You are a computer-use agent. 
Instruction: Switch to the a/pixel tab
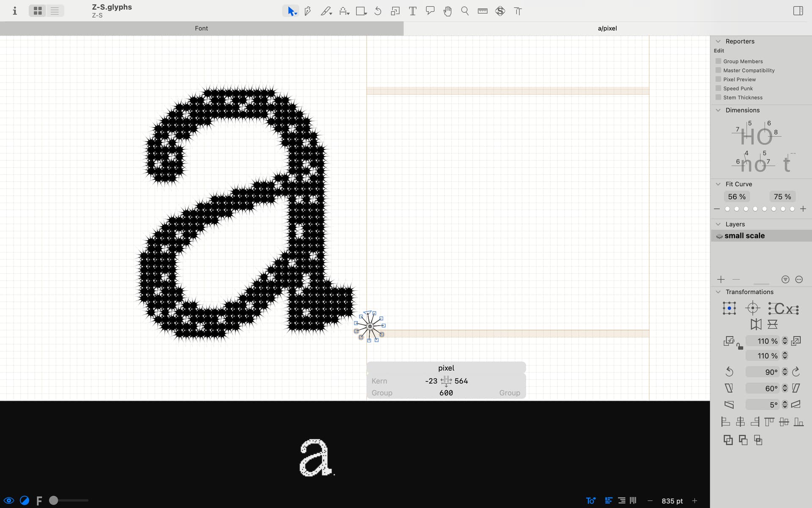pyautogui.click(x=607, y=28)
